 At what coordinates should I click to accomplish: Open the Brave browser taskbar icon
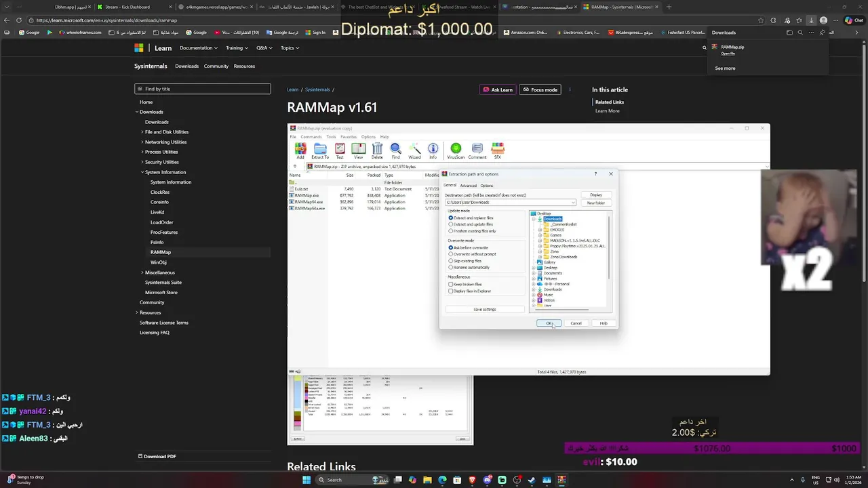(472, 480)
